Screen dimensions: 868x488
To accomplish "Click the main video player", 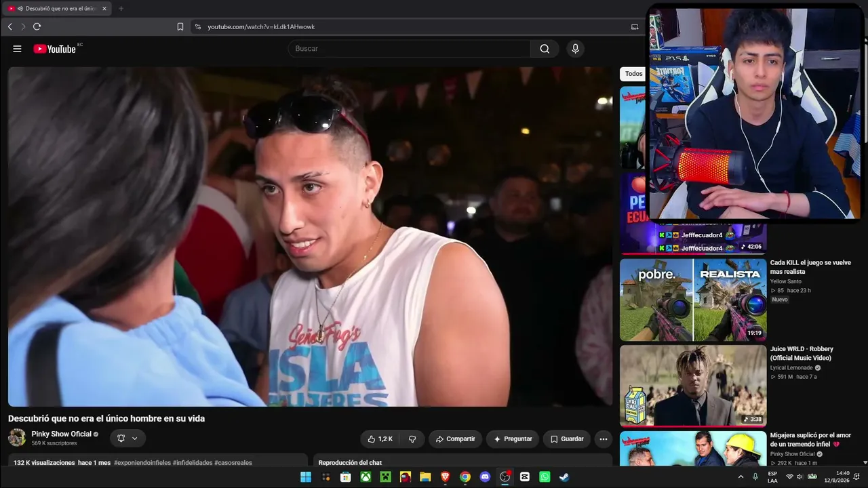I will pyautogui.click(x=310, y=237).
